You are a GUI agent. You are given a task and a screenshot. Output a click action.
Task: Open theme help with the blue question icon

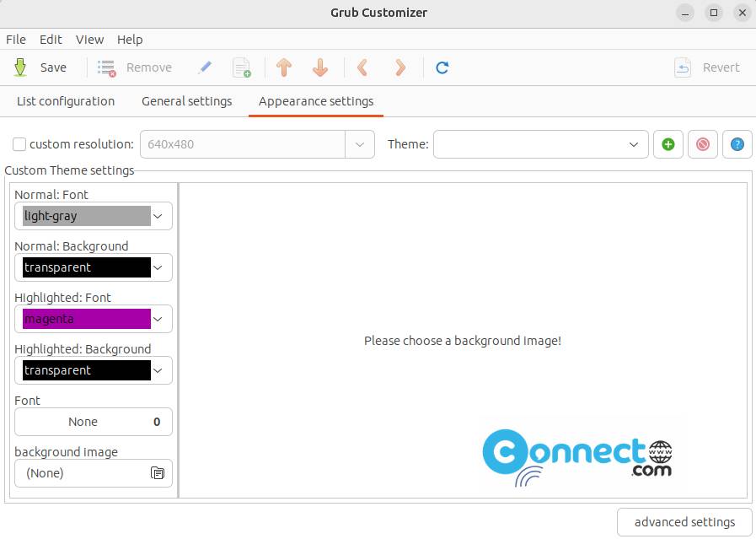point(737,144)
